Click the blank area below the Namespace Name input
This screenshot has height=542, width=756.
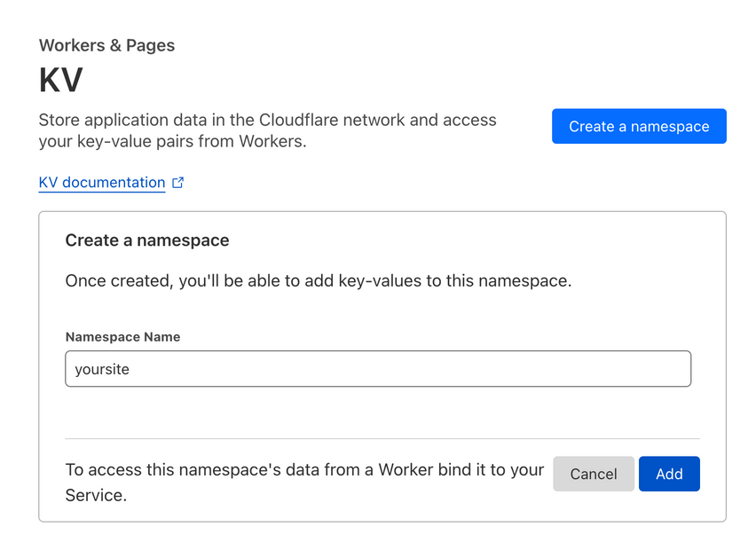(378, 412)
